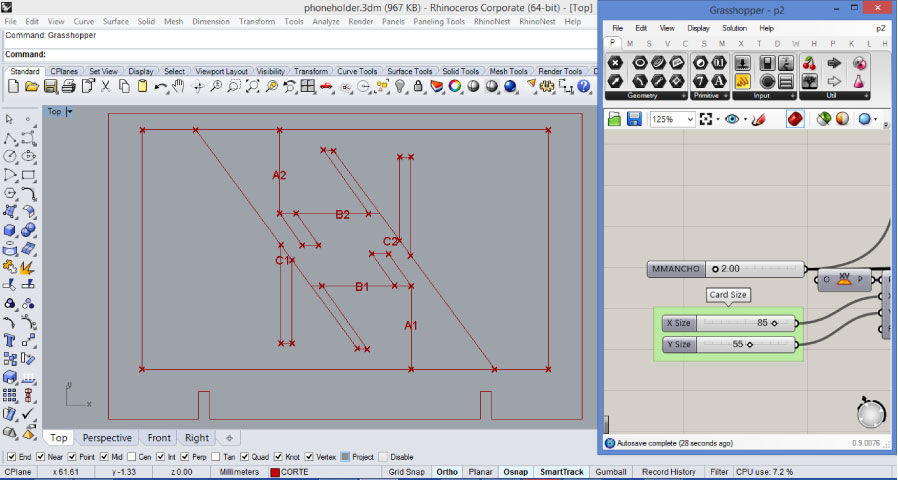Click the cherries Util component

pos(809,63)
